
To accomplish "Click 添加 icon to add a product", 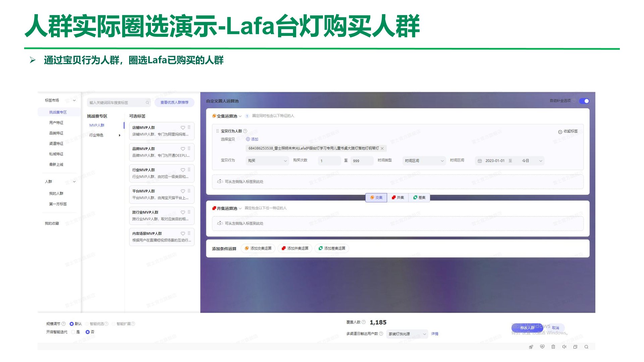I will [x=248, y=139].
